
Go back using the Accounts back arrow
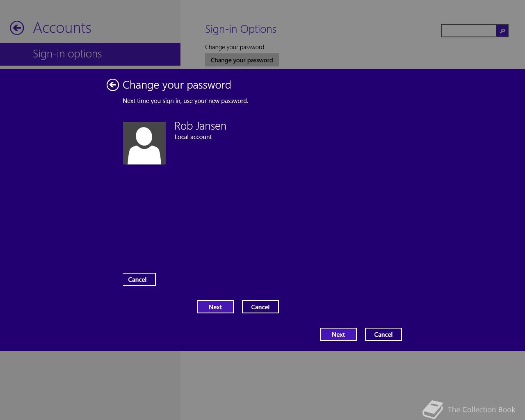tap(17, 28)
